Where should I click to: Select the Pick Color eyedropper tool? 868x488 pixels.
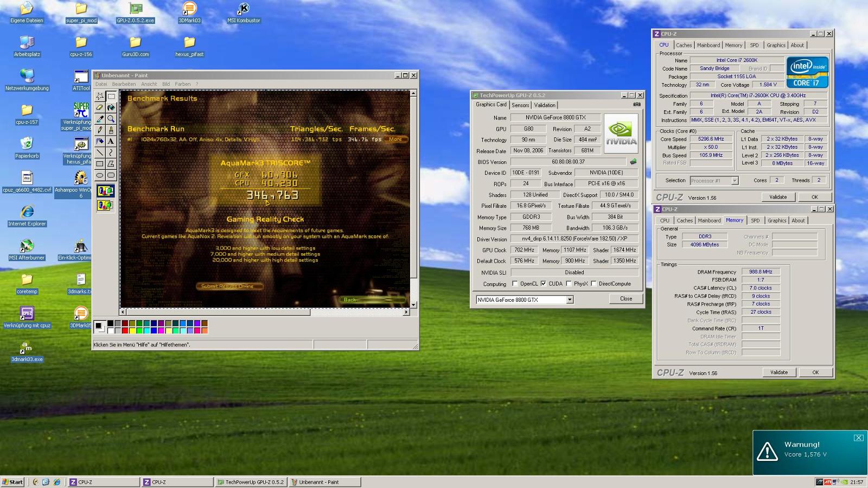(100, 119)
